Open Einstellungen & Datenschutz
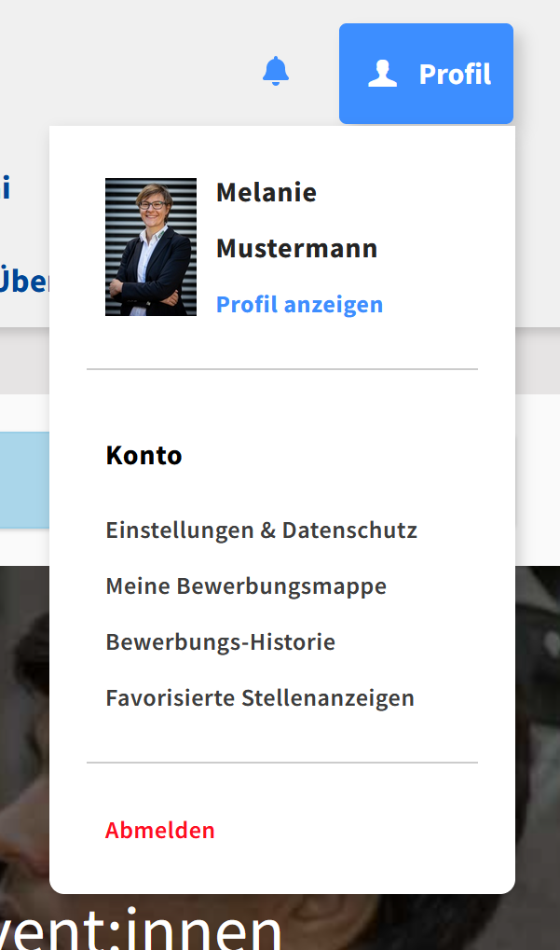560x950 pixels. (262, 530)
